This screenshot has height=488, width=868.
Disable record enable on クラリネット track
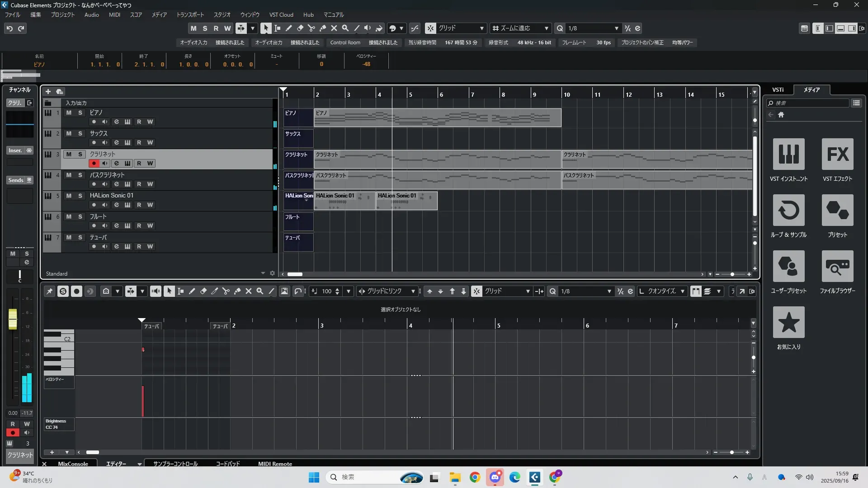tap(94, 163)
